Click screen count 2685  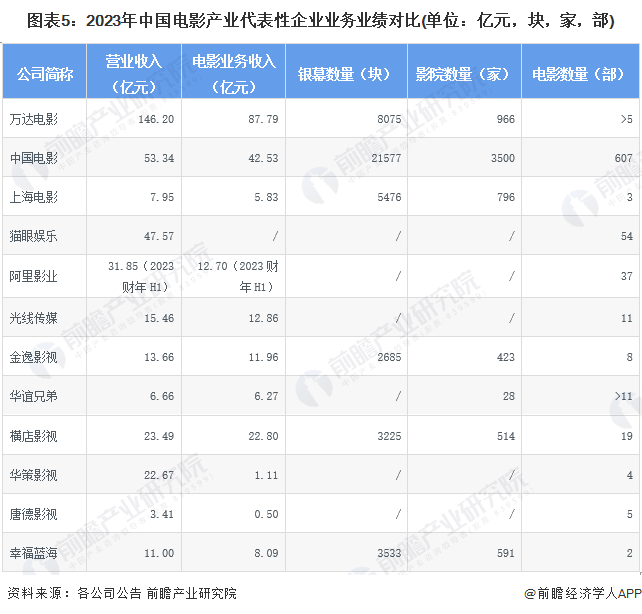(x=389, y=357)
